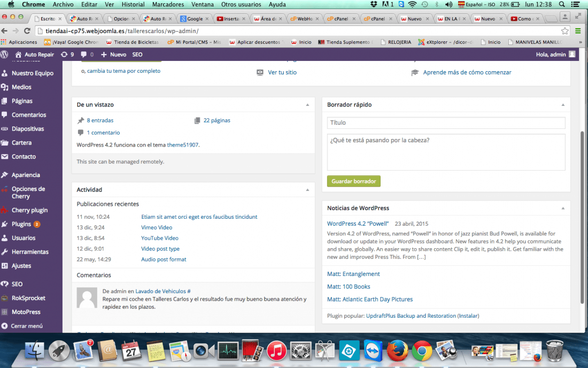Open the Audio post format entry
Viewport: 588px width, 368px height.
point(164,259)
